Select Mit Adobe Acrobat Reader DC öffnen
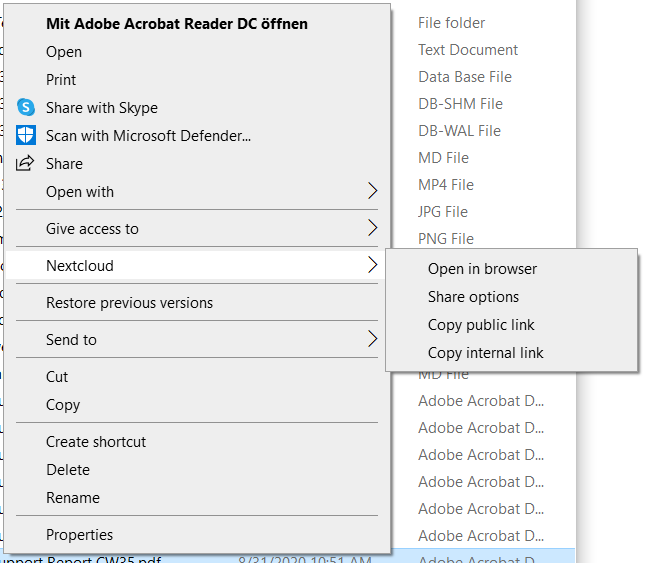The width and height of the screenshot is (658, 563). [176, 23]
